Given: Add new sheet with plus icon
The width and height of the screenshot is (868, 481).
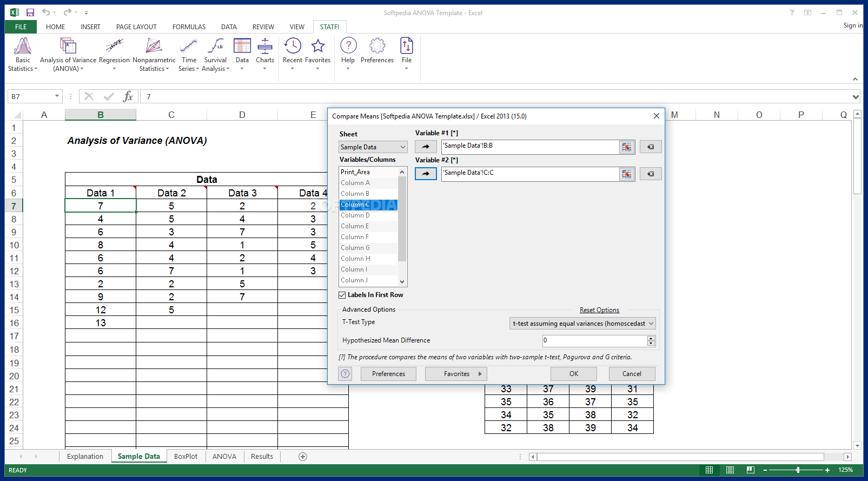Looking at the screenshot, I should point(303,457).
